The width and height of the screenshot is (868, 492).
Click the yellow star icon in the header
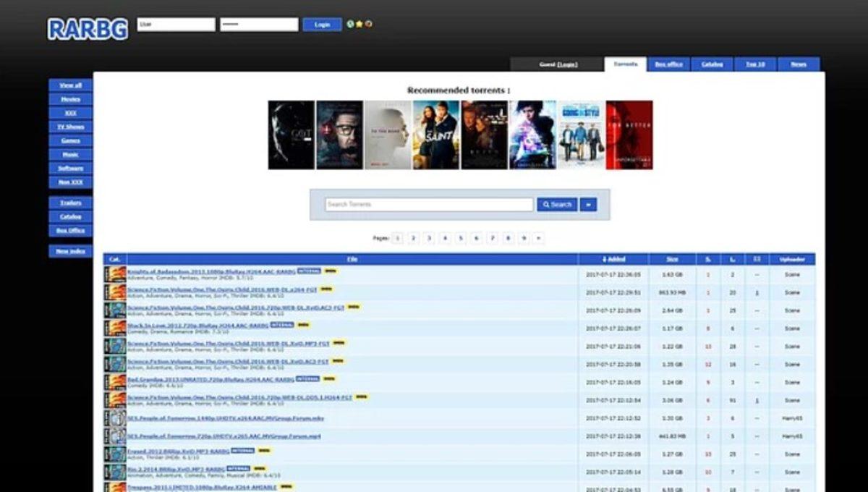pos(359,24)
